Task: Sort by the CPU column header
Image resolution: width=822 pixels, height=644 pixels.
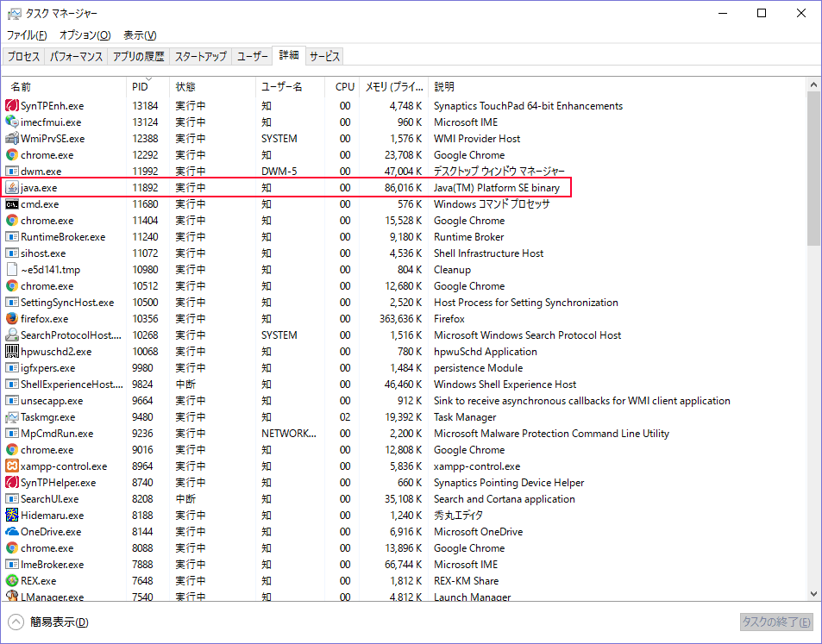Action: pos(342,87)
